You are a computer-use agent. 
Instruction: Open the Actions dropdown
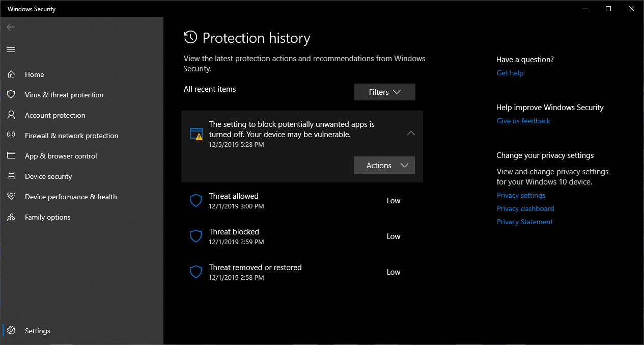(384, 166)
